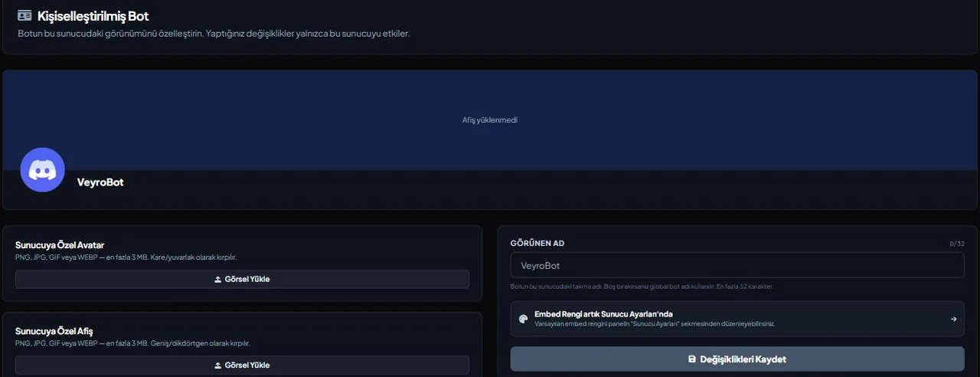The image size is (980, 377).
Task: Save changes with Değişiklikleri Kaydet
Action: click(x=737, y=359)
